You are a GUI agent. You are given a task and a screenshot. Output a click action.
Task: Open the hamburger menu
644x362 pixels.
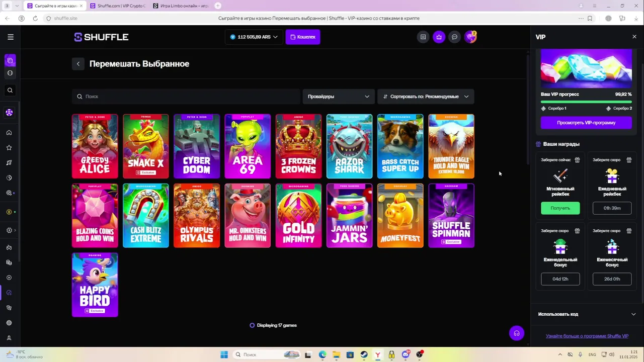coord(11,37)
